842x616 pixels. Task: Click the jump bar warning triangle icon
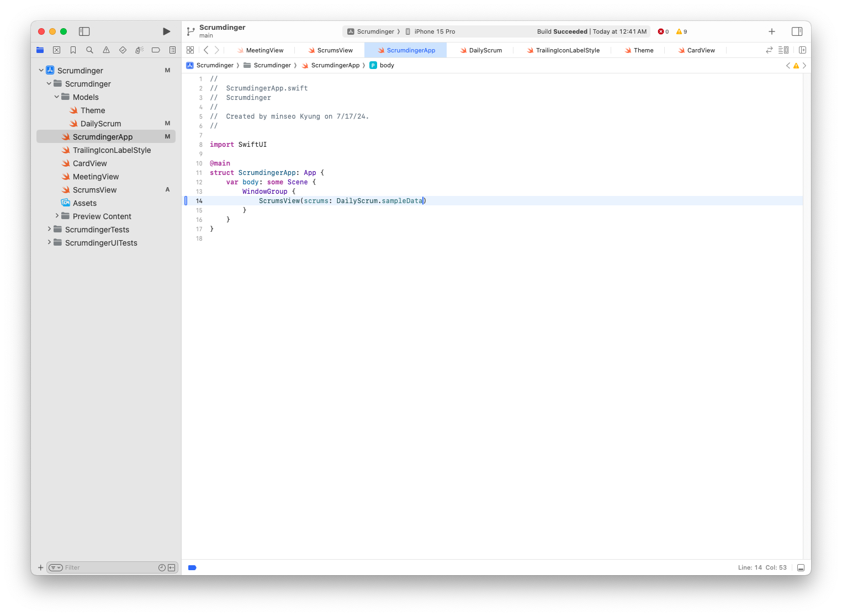[796, 66]
